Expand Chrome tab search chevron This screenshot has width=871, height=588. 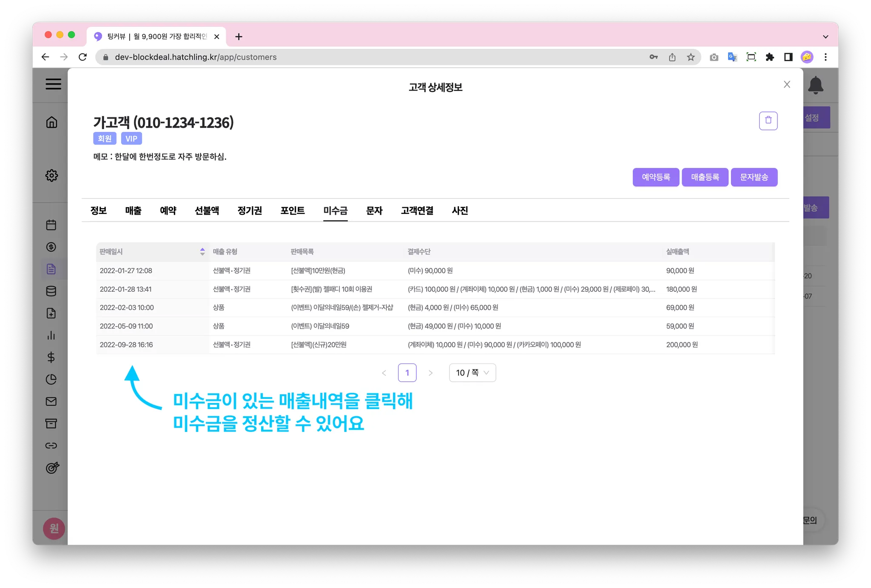(x=825, y=37)
